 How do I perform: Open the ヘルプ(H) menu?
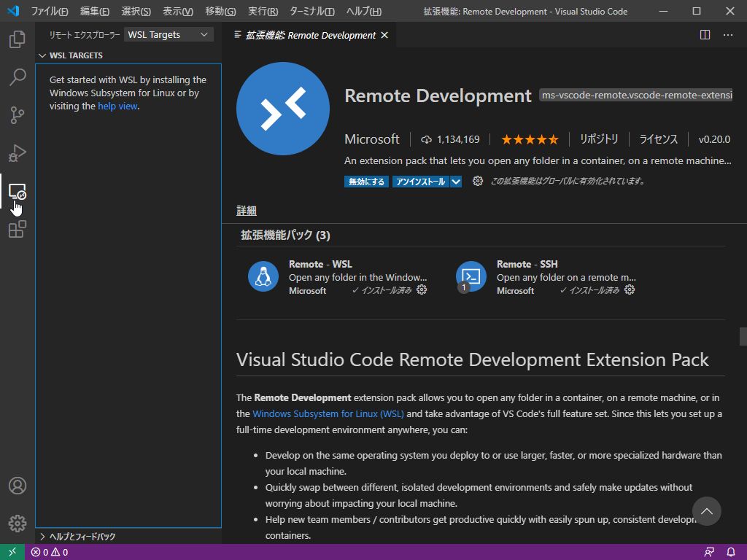(x=363, y=11)
